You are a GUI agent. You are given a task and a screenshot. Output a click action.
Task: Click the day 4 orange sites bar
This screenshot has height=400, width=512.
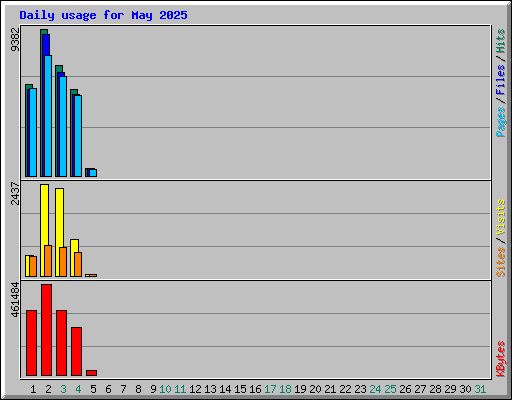pos(78,264)
